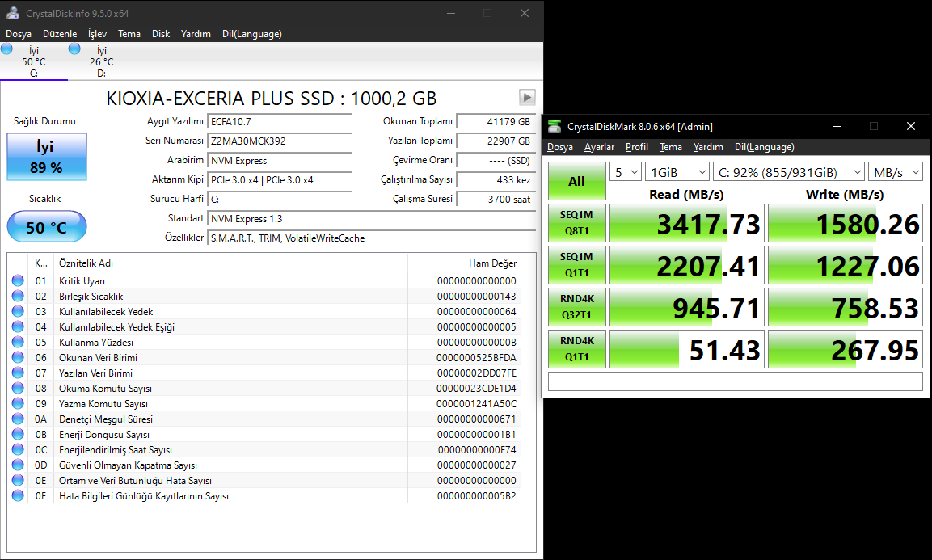Click disk title KIOXIA-EXCERIA PLUS SSD
The width and height of the screenshot is (932, 560).
coord(271,98)
